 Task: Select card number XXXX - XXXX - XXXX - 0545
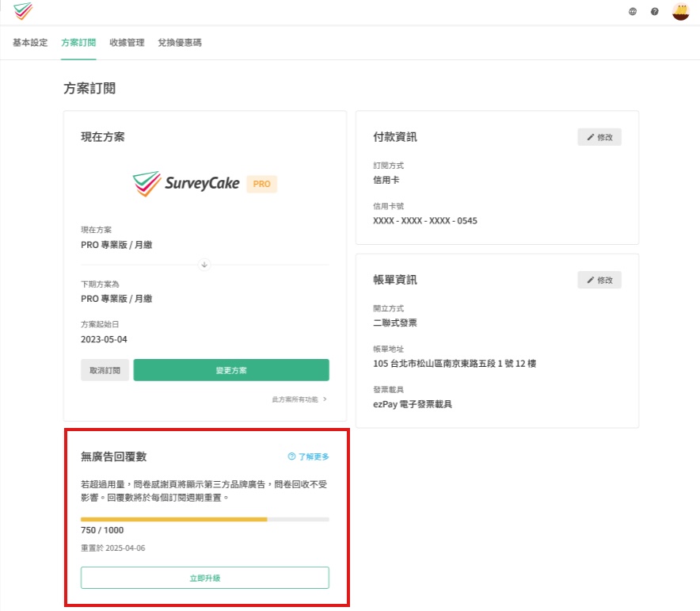pos(425,220)
